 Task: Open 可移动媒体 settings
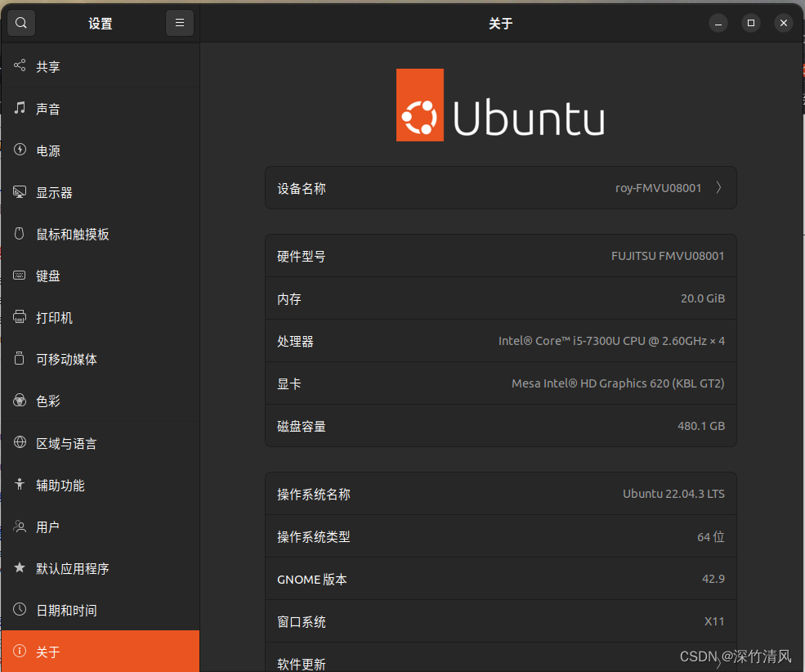coord(101,360)
